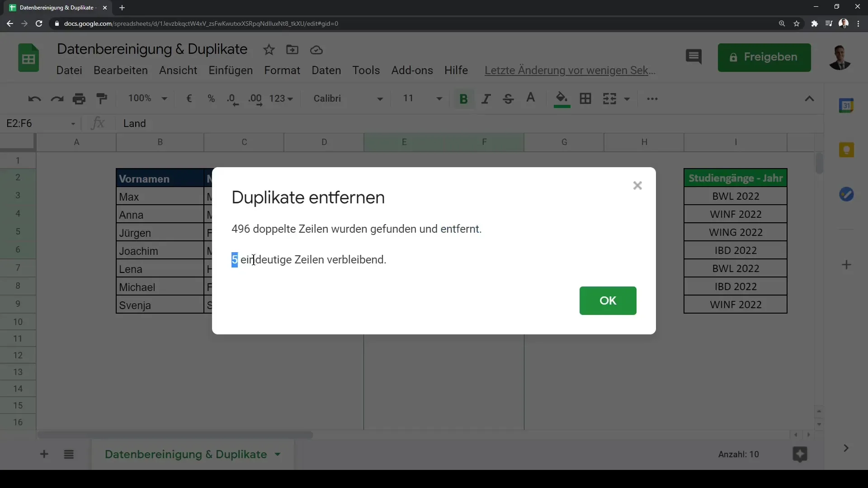Open the Daten menu
The image size is (868, 488).
(326, 70)
